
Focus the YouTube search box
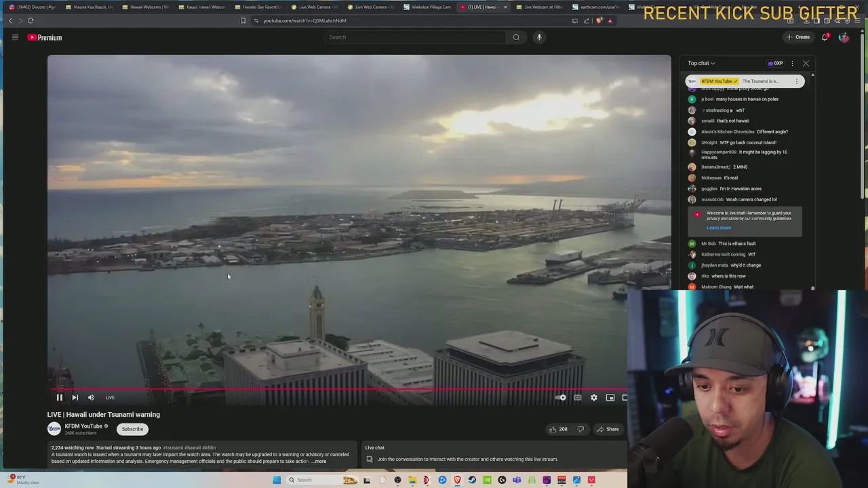coord(415,37)
